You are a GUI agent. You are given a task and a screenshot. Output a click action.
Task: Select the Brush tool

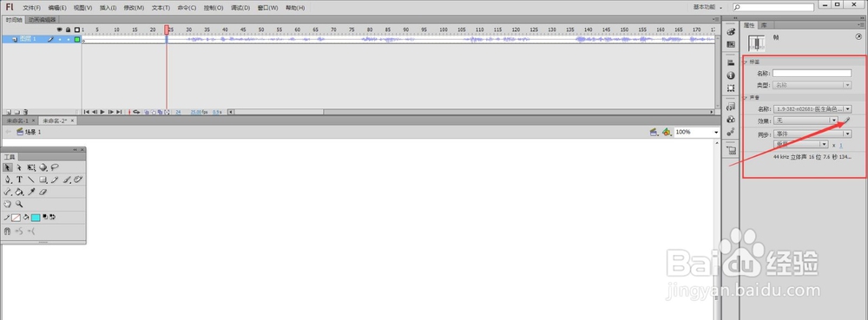[67, 180]
